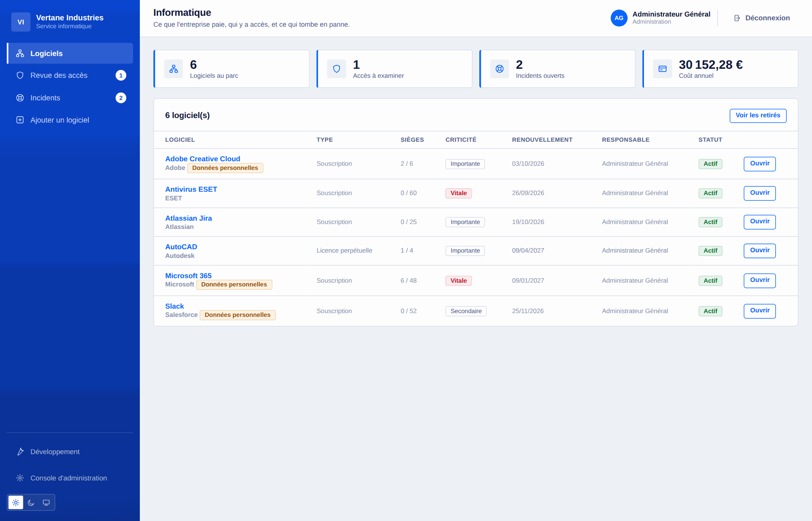
Task: Open the Adobe Creative Cloud row via Ouvrir
Action: (x=760, y=164)
